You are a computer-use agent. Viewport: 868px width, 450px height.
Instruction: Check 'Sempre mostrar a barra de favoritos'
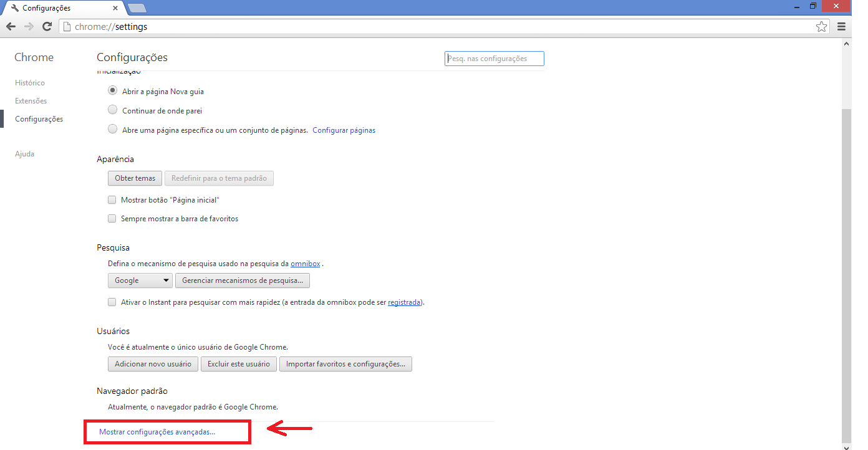click(x=112, y=219)
